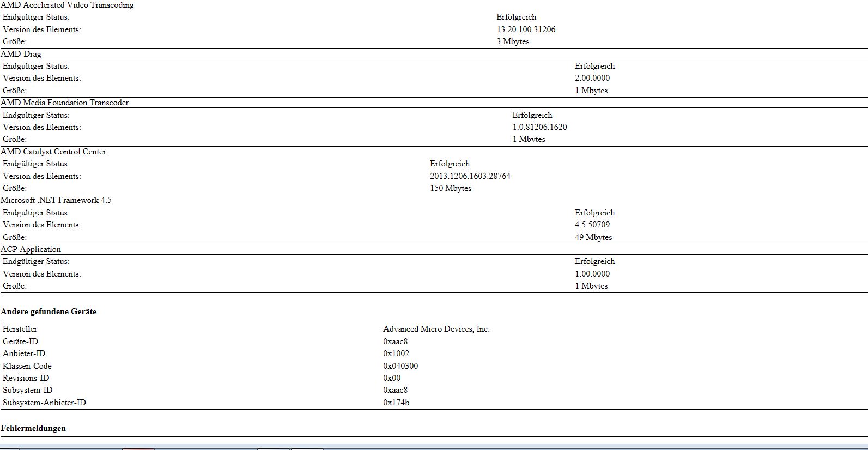Click the Hersteller label

20,329
